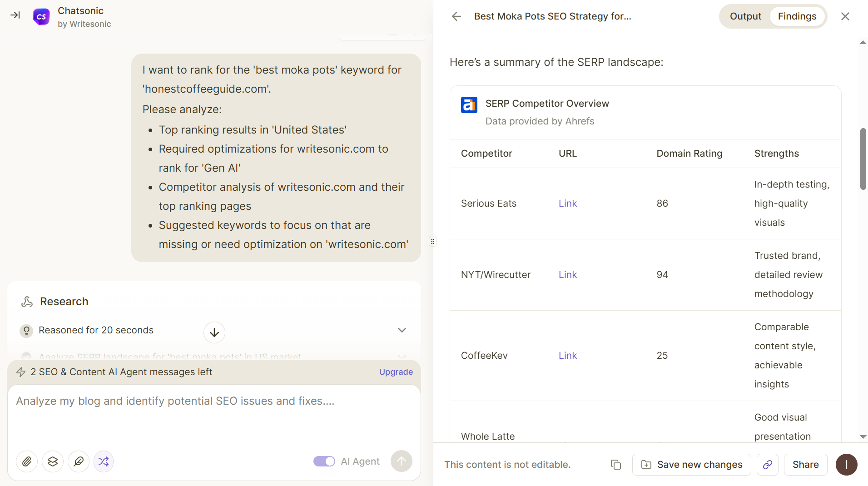Expand the Reasoned for 20 seconds section
The height and width of the screenshot is (486, 868).
pyautogui.click(x=402, y=330)
